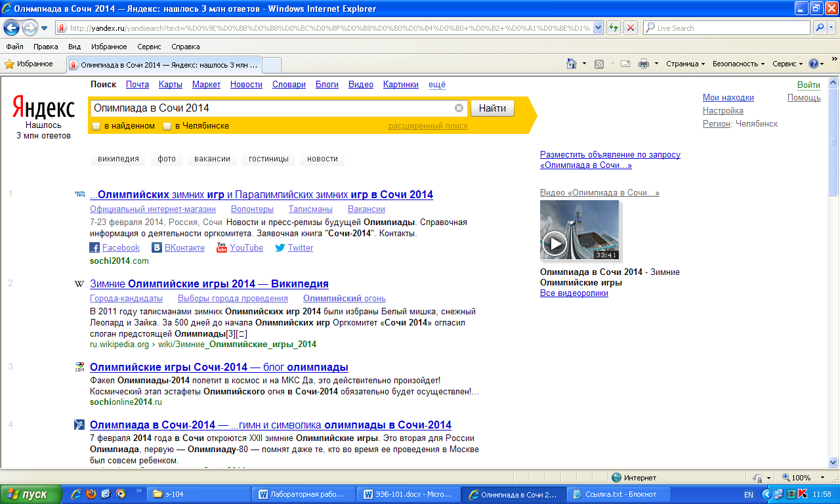Click the VKontakte icon under the first result
The height and width of the screenshot is (504, 840).
click(x=157, y=248)
